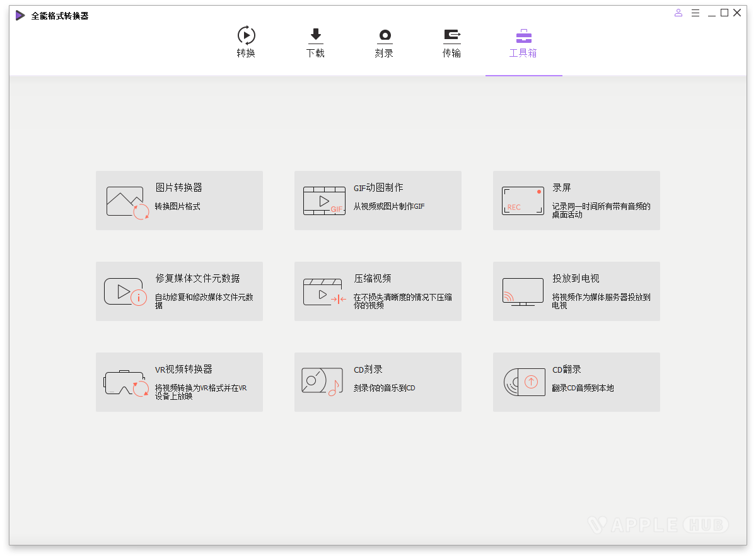Click the 转换 play-circle icon
Image resolution: width=756 pixels, height=560 pixels.
[245, 36]
